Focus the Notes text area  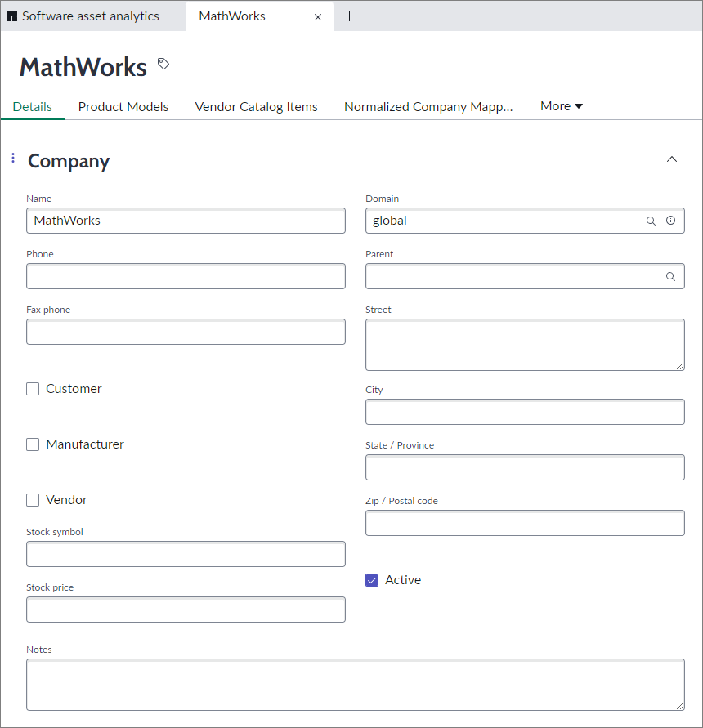[x=355, y=685]
